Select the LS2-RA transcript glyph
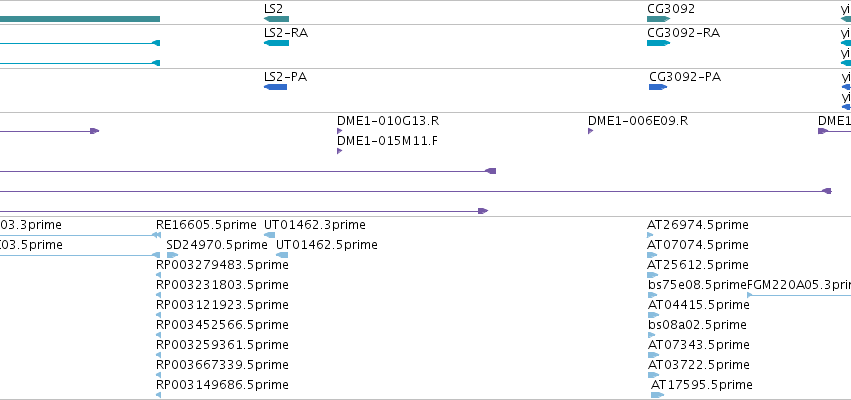Screen dimensions: 851x400 coord(276,43)
